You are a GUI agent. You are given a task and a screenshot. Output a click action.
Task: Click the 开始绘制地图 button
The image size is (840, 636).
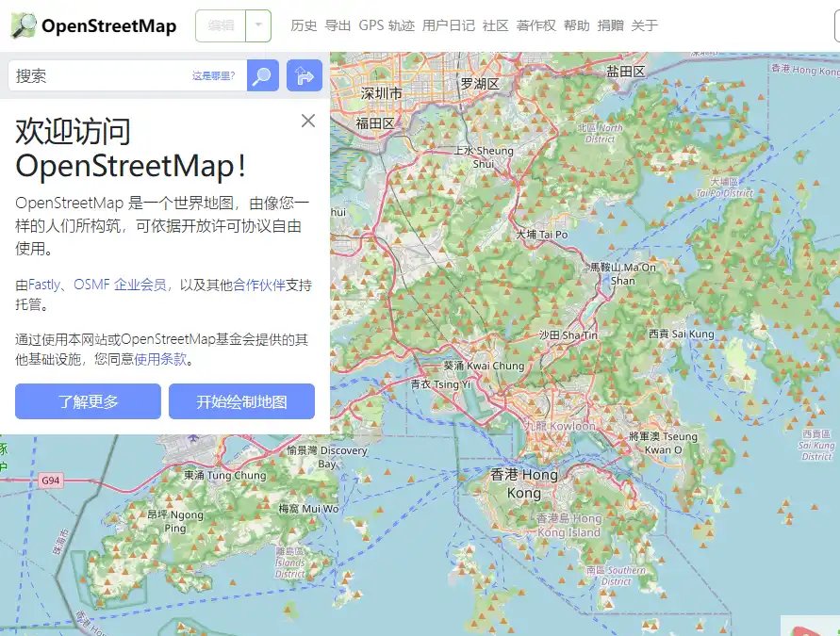point(241,401)
